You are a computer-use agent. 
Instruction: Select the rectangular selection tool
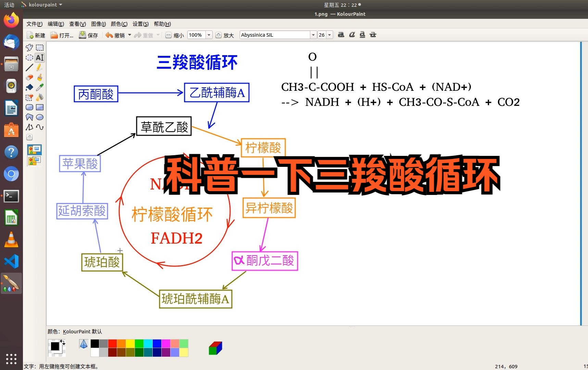(40, 48)
